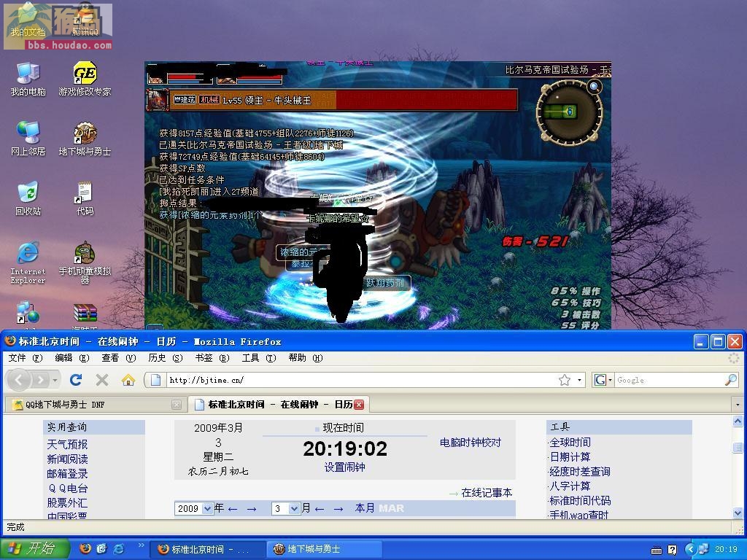Select the Internet Explorer desktop icon

coord(28,262)
